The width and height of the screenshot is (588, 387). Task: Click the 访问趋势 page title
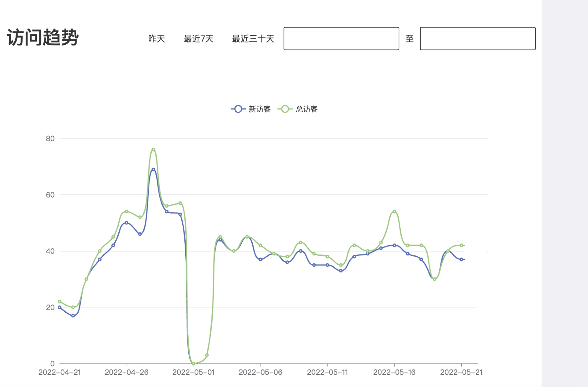point(42,37)
